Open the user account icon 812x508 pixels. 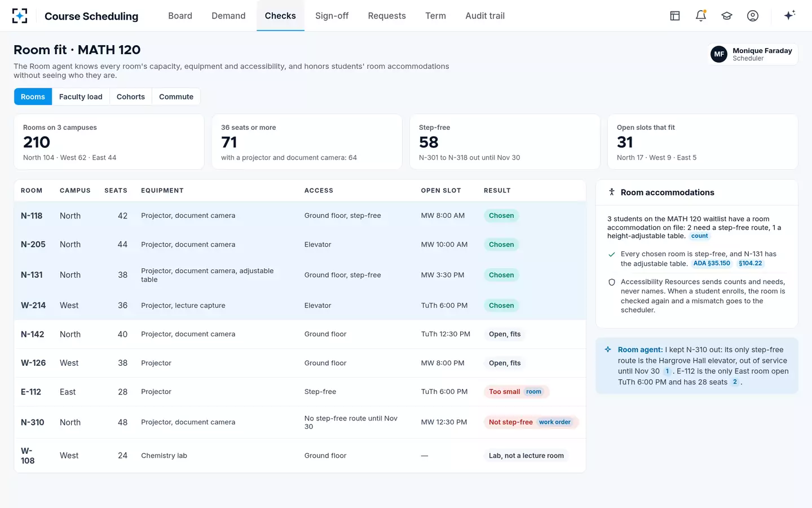[753, 16]
